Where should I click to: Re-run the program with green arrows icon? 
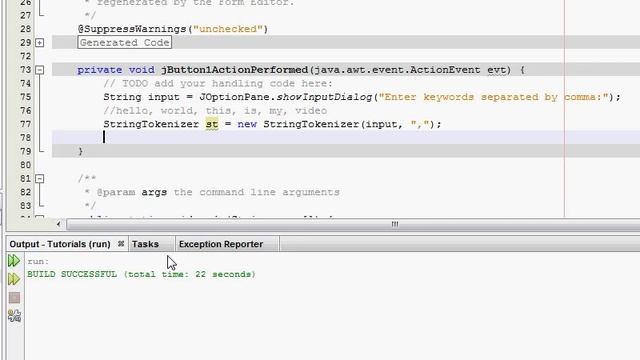14,260
